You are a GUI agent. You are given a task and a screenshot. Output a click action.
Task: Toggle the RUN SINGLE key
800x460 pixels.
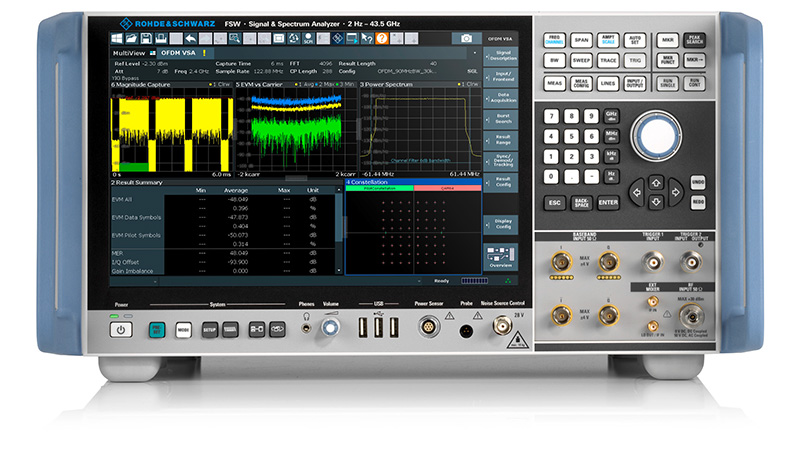pos(666,86)
